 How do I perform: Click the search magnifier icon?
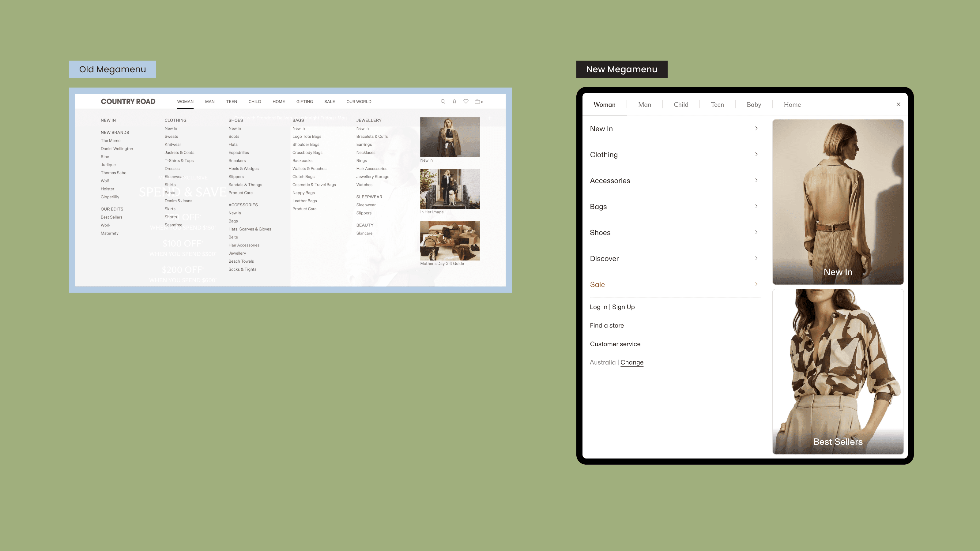(443, 102)
